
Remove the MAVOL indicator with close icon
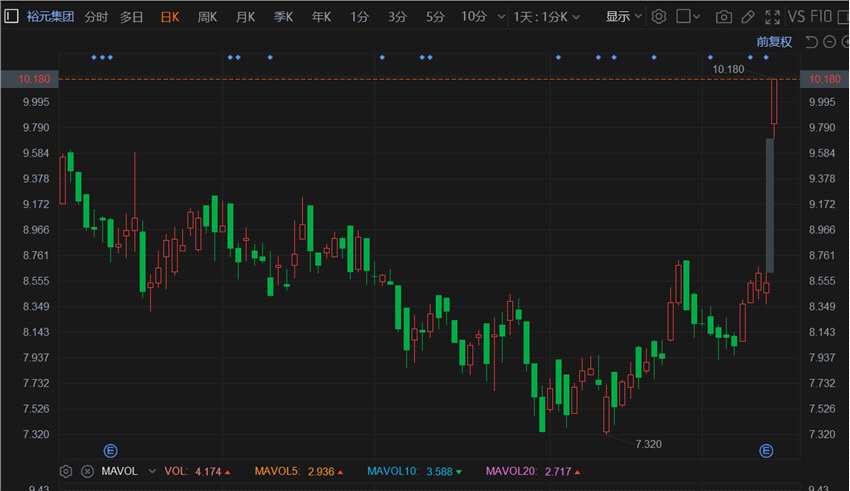pyautogui.click(x=87, y=471)
